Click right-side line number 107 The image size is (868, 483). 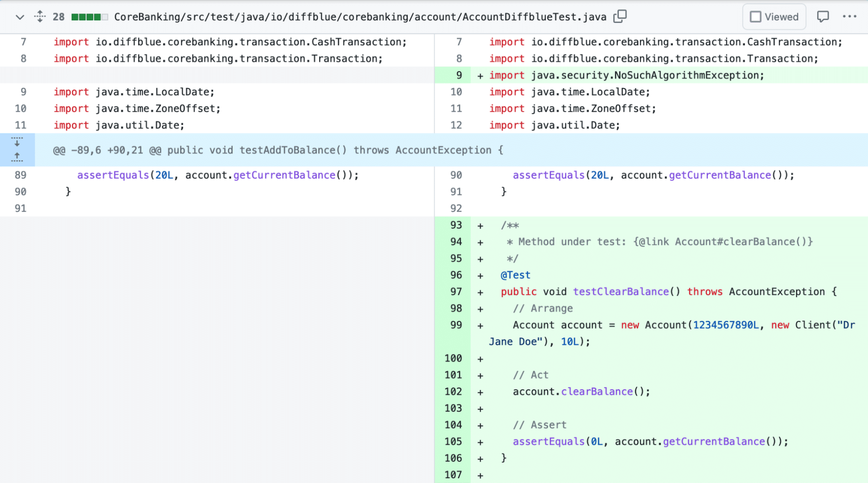click(x=453, y=475)
